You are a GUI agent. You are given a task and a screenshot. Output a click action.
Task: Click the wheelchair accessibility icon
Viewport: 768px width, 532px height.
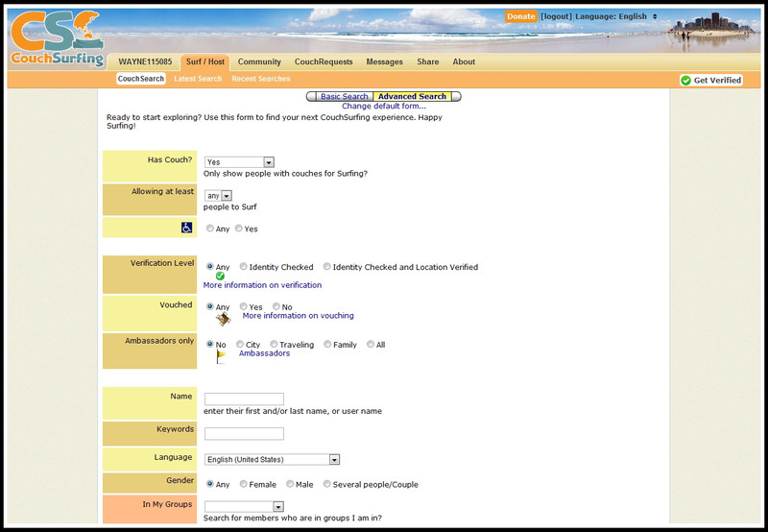(186, 228)
